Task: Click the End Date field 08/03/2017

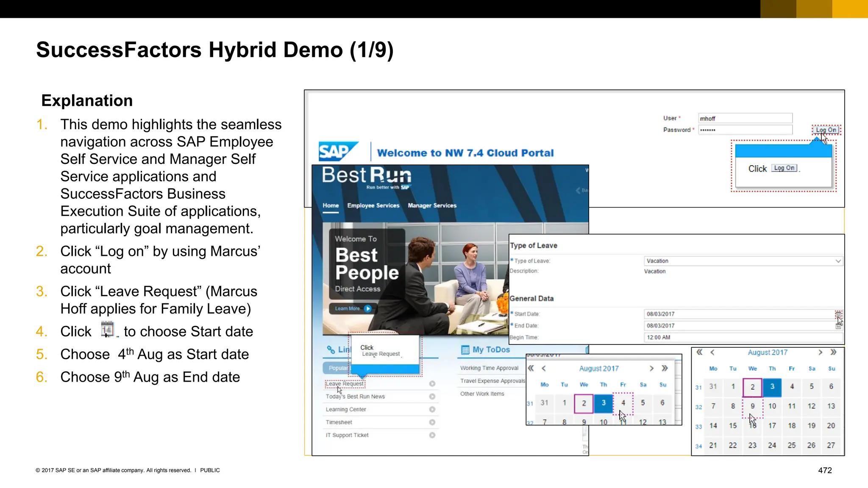Action: [739, 326]
